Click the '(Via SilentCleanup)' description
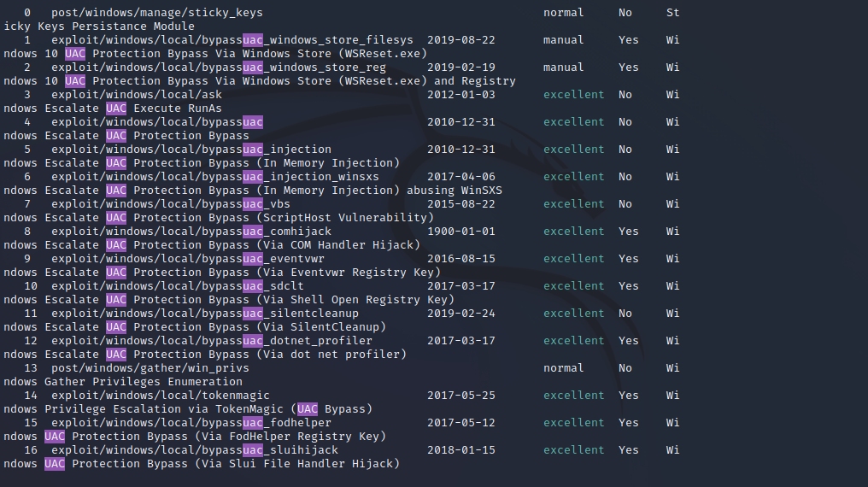This screenshot has height=487, width=868. click(321, 327)
